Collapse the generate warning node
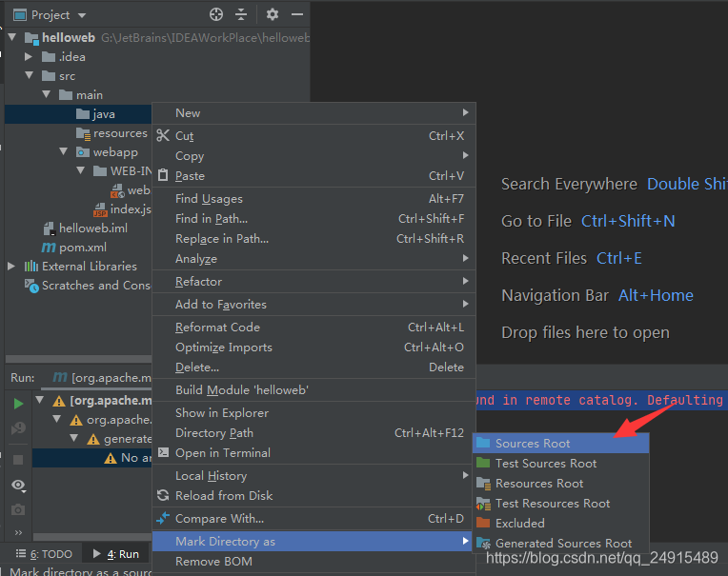Viewport: 728px width, 576px height. [x=73, y=437]
